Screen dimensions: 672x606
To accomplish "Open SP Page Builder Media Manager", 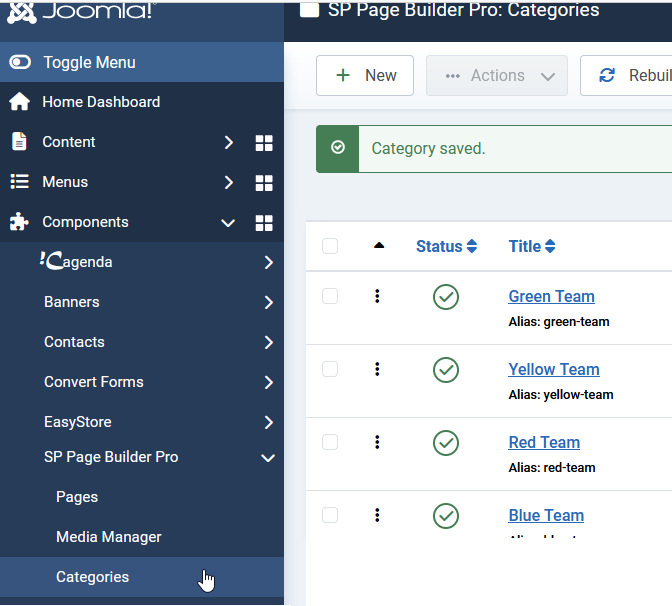I will 109,537.
